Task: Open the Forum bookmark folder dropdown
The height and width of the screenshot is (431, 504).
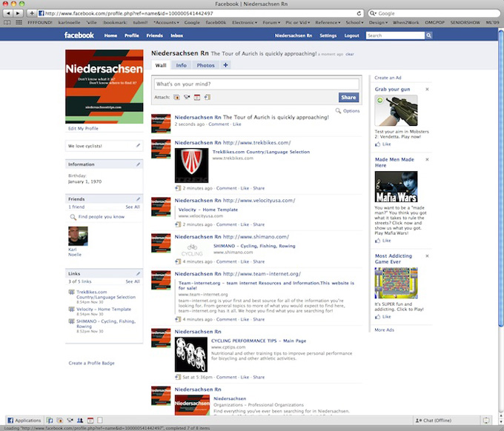Action: 271,22
